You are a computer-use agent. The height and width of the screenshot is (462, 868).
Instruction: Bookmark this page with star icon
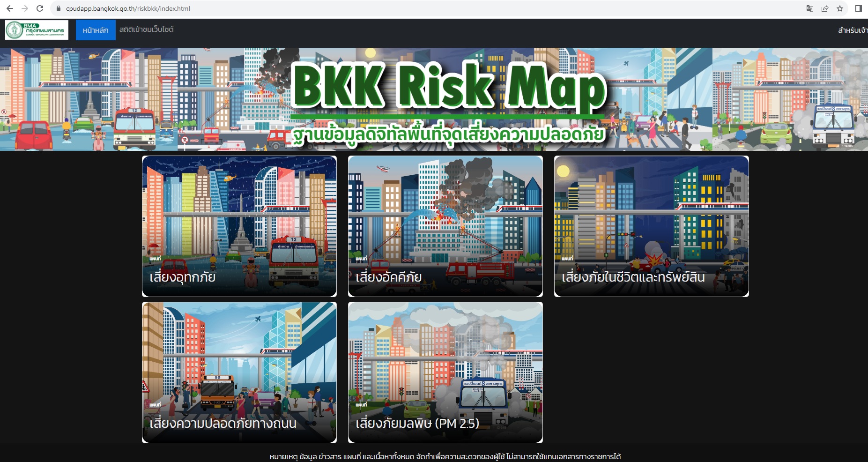(x=840, y=8)
